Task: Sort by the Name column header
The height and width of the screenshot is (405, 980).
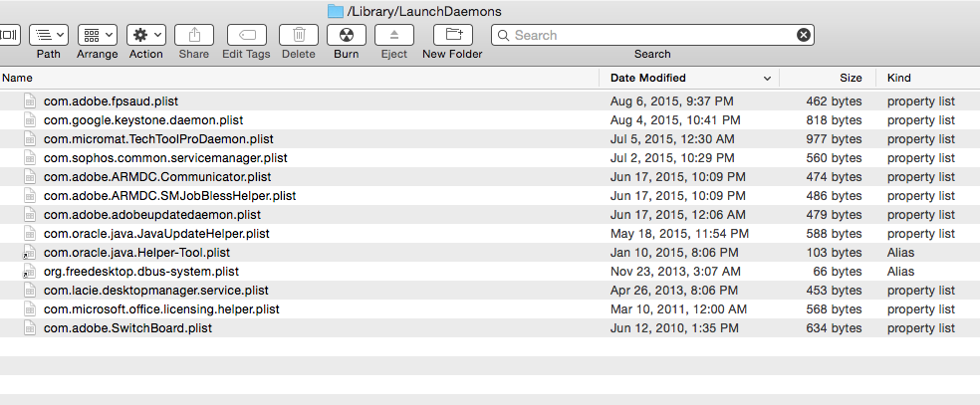Action: 18,78
